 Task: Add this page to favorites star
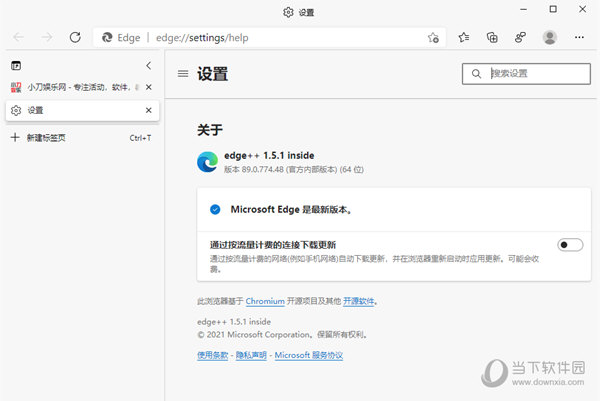pyautogui.click(x=433, y=37)
